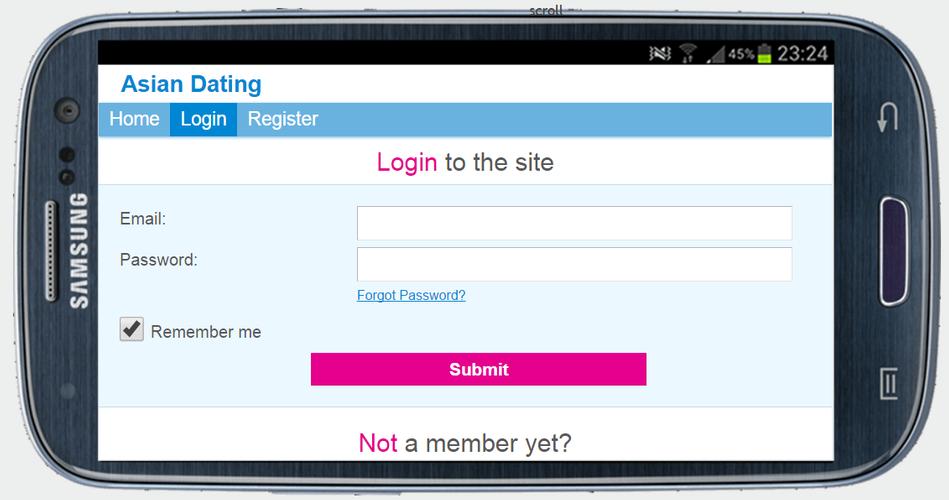Open the Home tab
This screenshot has height=500, width=949.
(x=134, y=119)
